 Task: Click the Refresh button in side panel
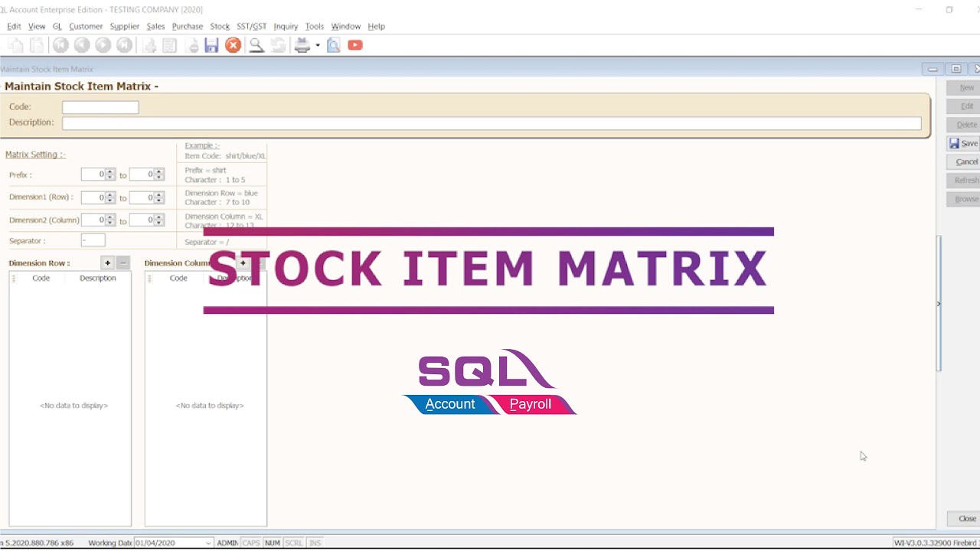964,181
